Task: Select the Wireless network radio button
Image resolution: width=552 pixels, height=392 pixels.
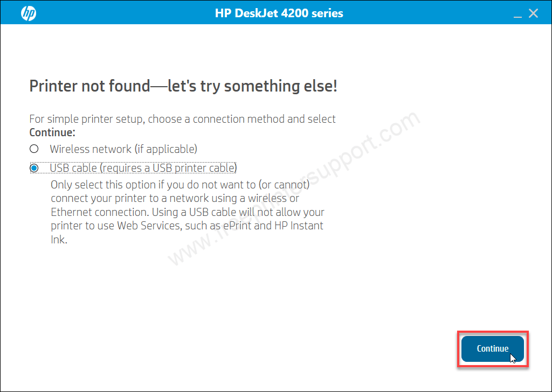Action: 34,149
